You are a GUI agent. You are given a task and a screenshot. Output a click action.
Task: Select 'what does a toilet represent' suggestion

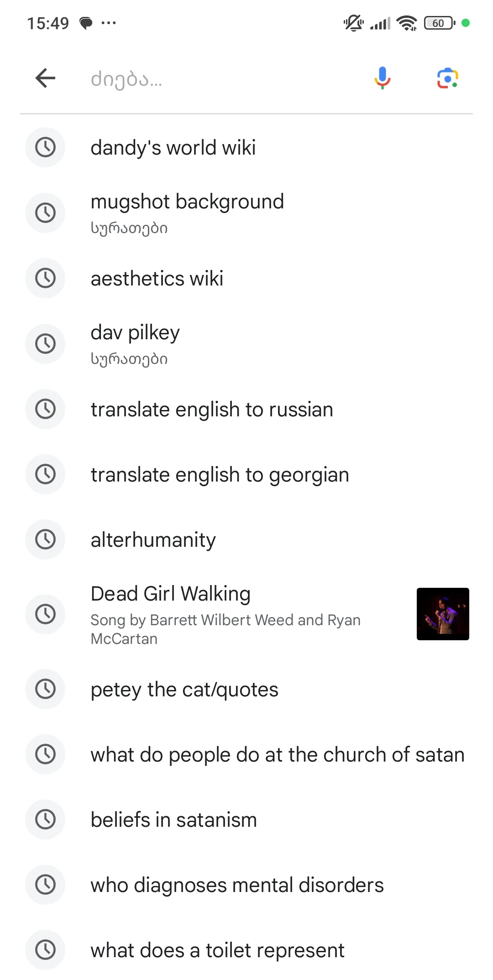(218, 950)
